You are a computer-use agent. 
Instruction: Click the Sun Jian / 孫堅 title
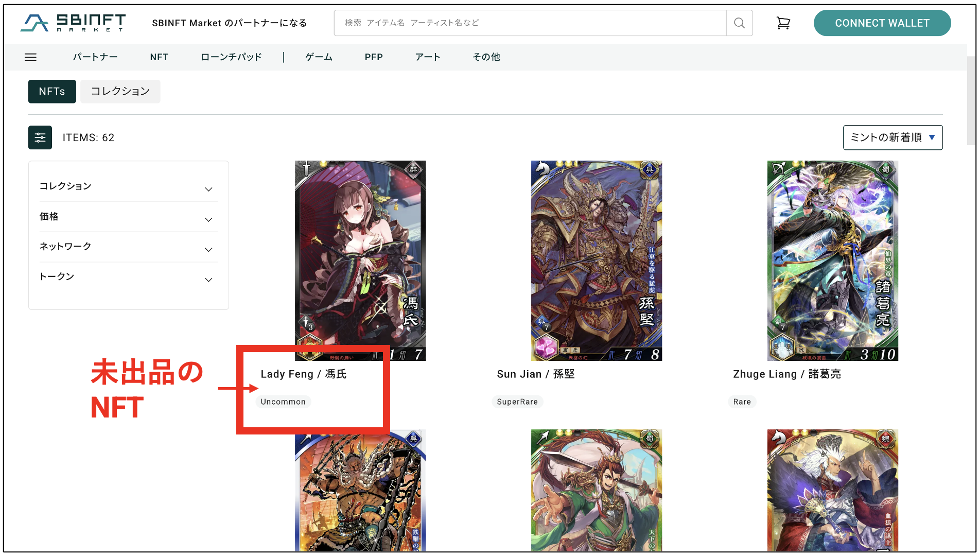536,374
